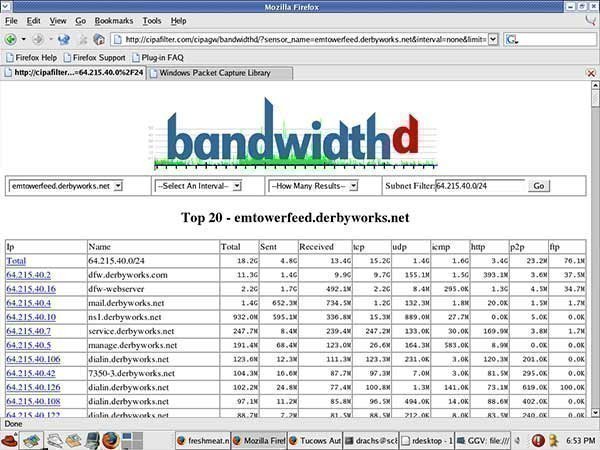Click the Stop loading icon
600x450 pixels.
82,40
